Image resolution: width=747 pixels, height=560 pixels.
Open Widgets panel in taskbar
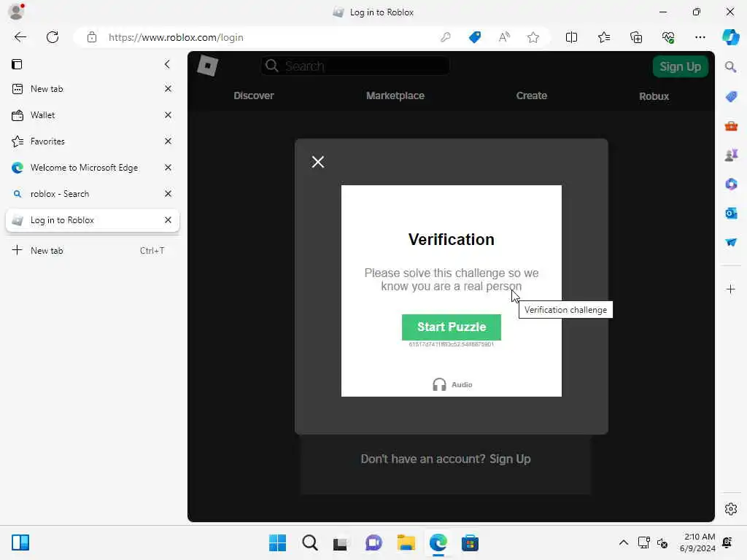point(20,542)
